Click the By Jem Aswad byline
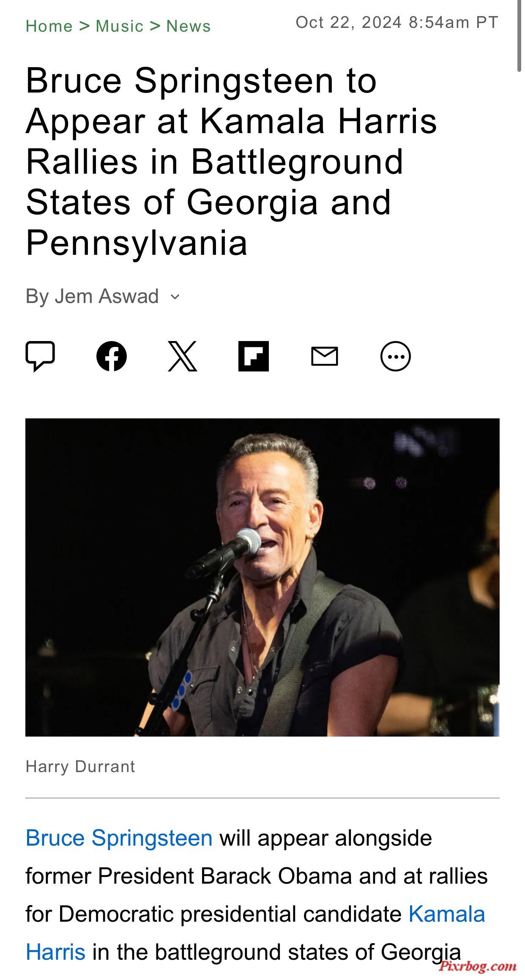 pos(92,296)
